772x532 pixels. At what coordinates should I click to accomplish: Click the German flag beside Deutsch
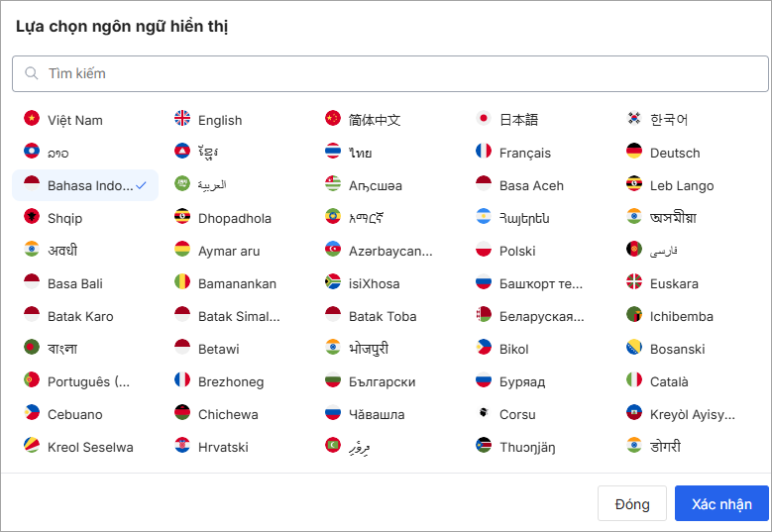[634, 151]
